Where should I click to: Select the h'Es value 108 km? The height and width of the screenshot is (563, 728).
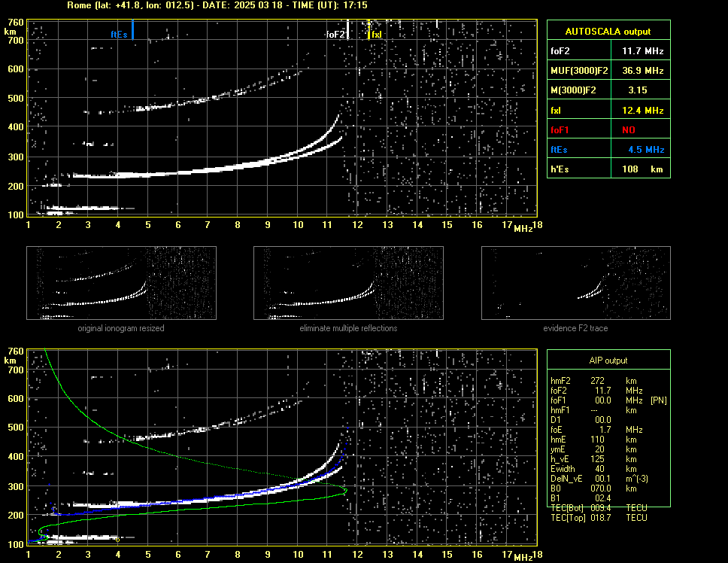pos(642,169)
